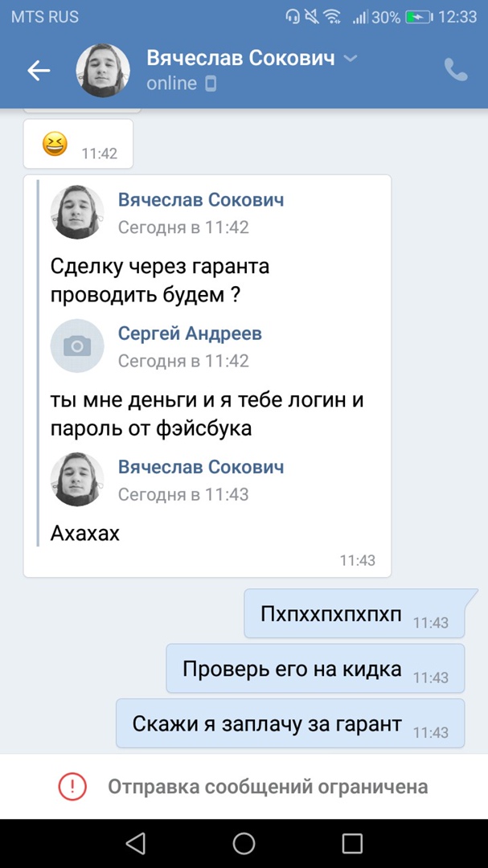Expand the dropdown chevron beside Вячеслав Сокович
Screen dimensions: 488x868
point(351,58)
